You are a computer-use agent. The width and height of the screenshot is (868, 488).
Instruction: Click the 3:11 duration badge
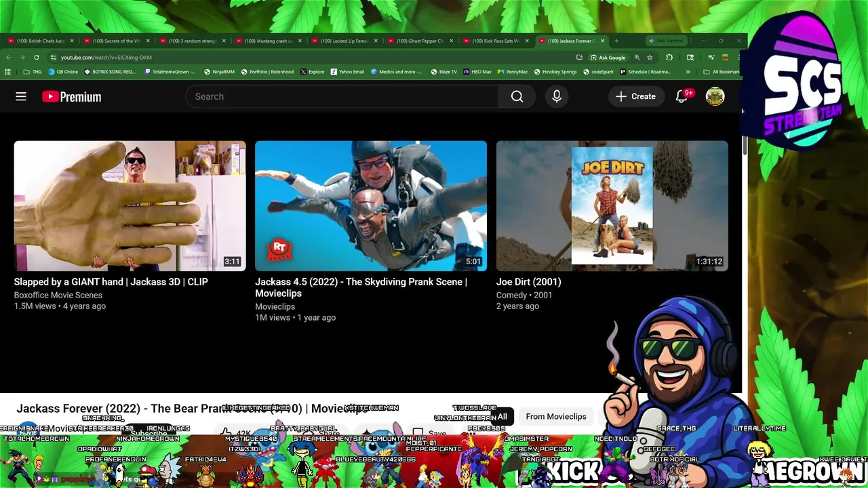(x=232, y=262)
